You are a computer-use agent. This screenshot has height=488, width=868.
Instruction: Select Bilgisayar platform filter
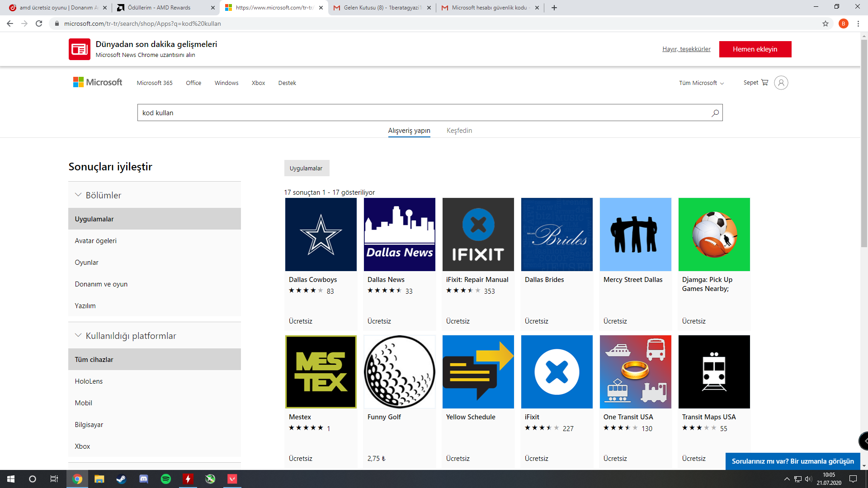pos(155,425)
